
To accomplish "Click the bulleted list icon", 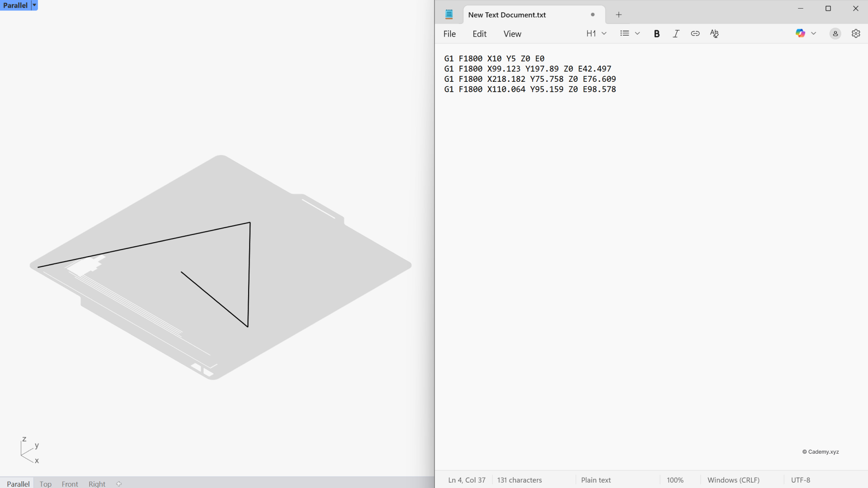I will (x=625, y=33).
